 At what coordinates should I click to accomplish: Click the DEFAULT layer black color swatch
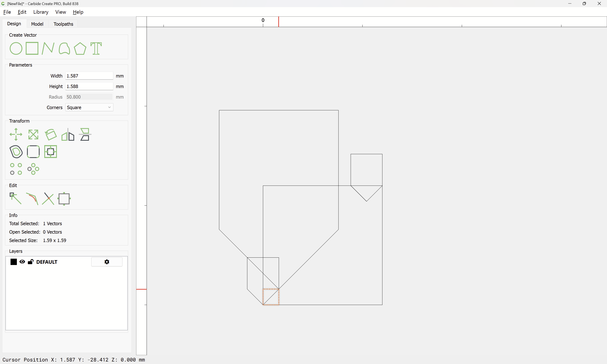[14, 262]
